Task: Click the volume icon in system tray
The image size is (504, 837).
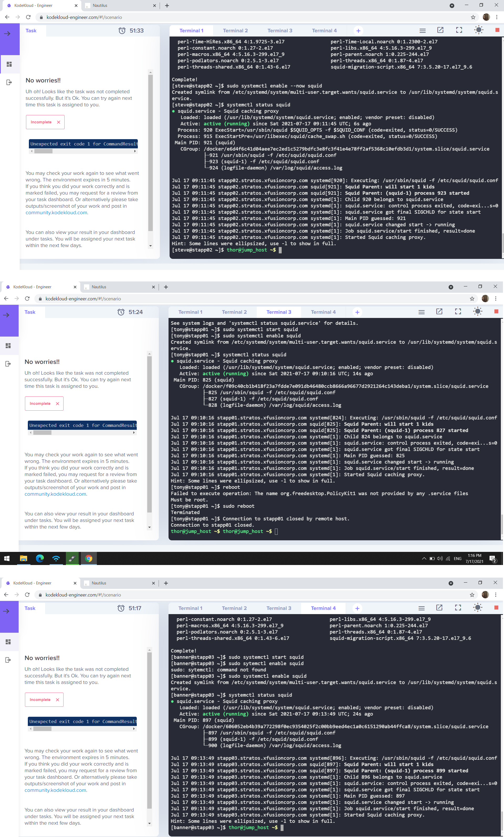Action: [x=440, y=558]
